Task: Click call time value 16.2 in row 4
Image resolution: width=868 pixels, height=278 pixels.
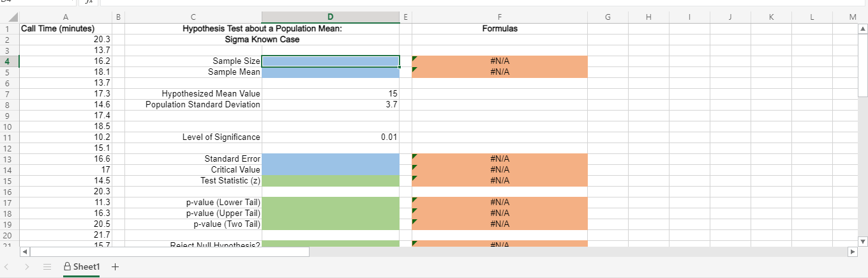Action: (66, 61)
